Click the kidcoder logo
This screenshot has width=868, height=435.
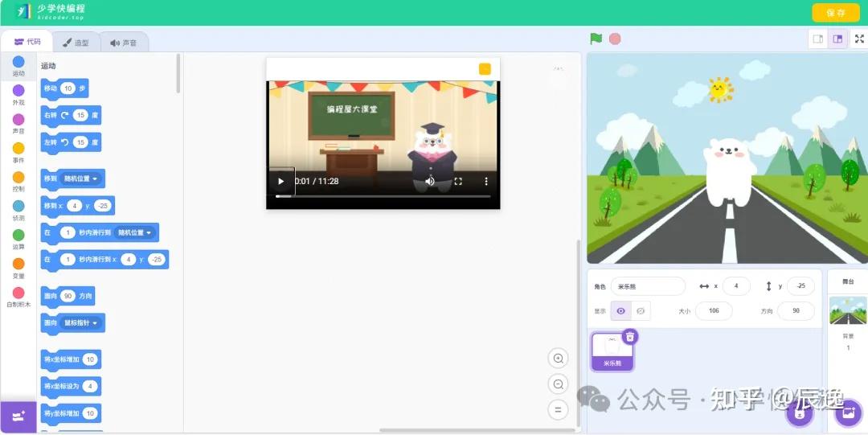click(50, 11)
